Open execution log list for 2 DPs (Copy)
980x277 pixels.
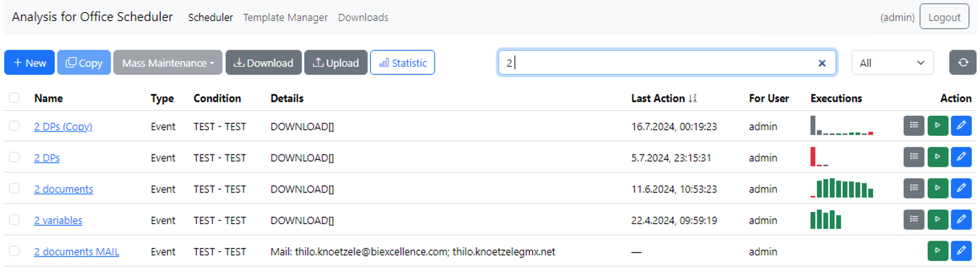(x=914, y=126)
